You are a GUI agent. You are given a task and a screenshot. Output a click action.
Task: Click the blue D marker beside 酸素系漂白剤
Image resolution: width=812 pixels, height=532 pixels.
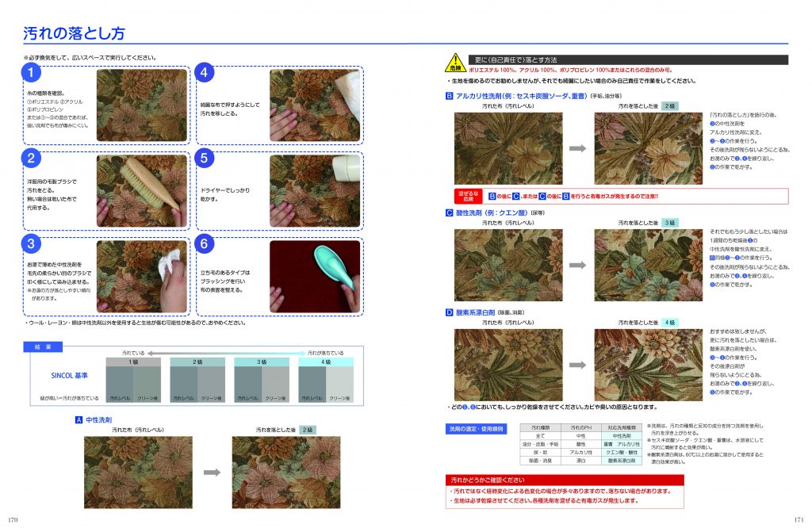coord(449,313)
